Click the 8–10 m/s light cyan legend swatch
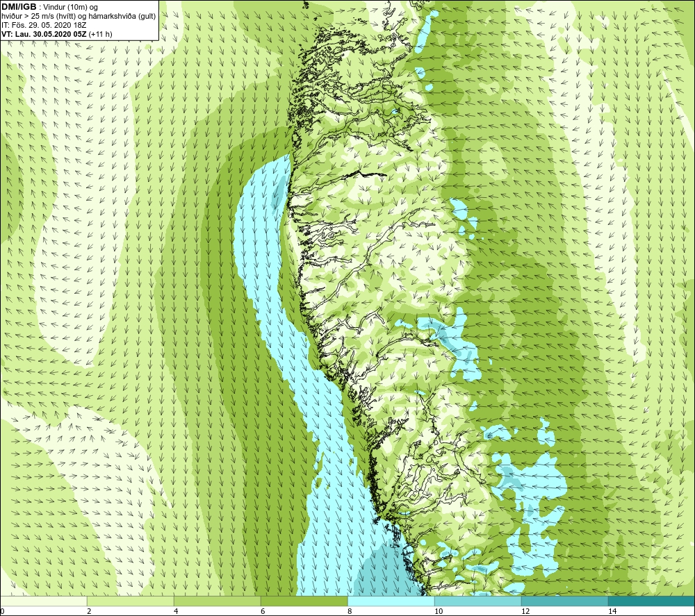The image size is (695, 616). click(391, 601)
